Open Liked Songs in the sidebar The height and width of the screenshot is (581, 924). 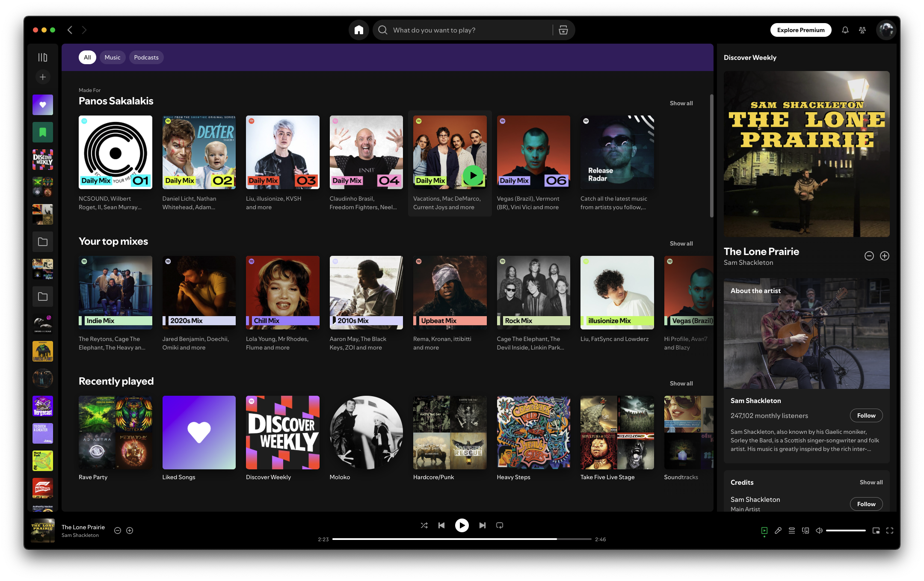tap(43, 105)
